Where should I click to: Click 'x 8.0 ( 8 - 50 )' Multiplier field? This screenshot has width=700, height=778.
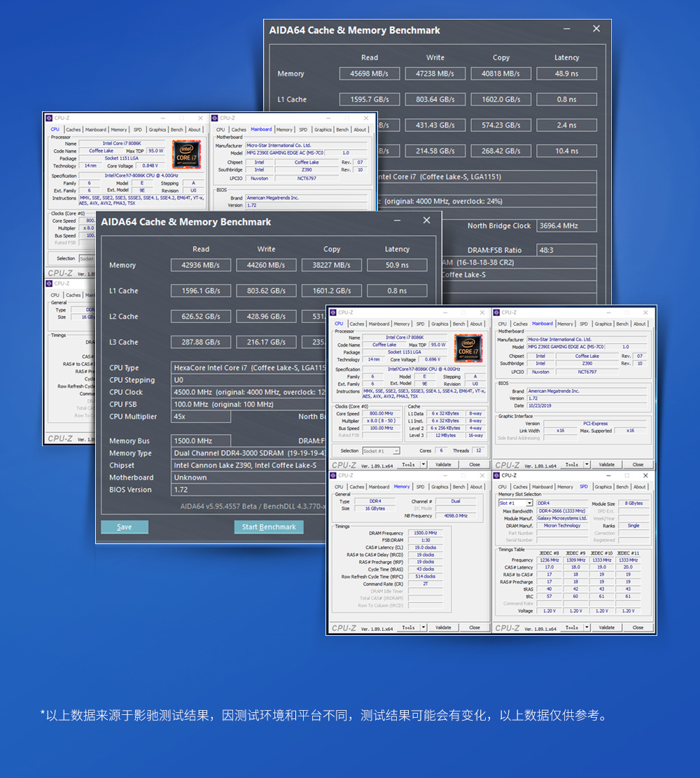[x=381, y=421]
